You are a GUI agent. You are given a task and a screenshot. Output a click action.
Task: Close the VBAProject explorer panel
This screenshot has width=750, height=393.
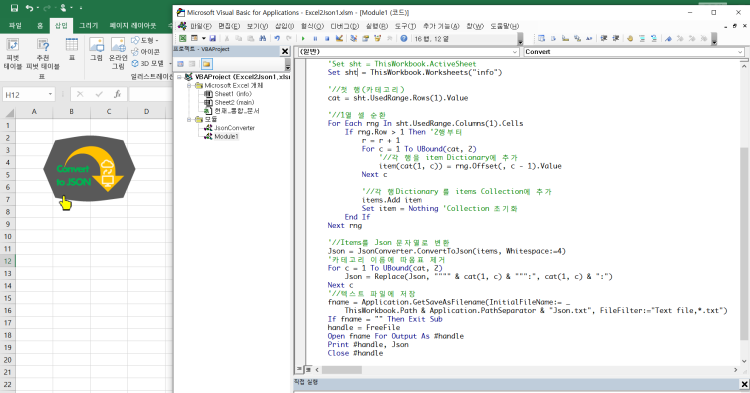coord(285,51)
